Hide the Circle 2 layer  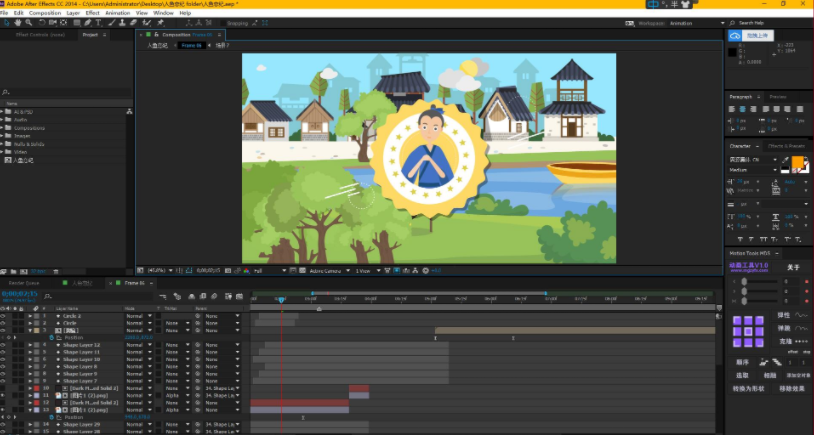4,316
